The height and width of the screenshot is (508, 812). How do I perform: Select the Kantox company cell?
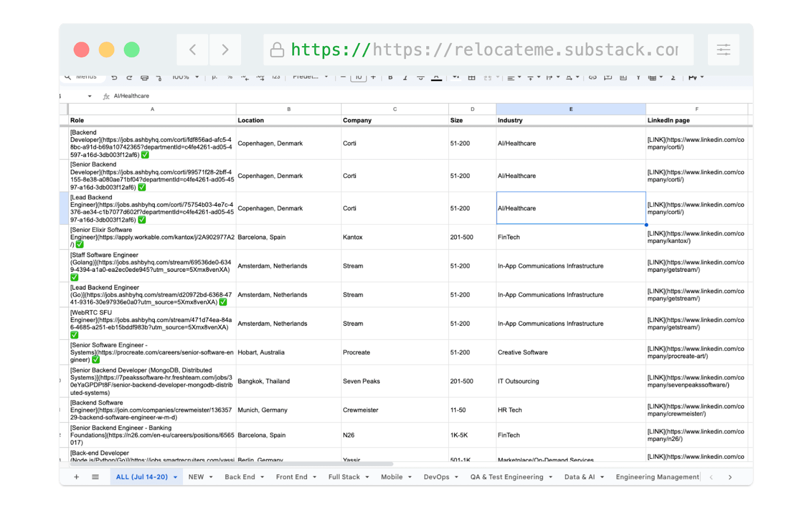click(395, 237)
